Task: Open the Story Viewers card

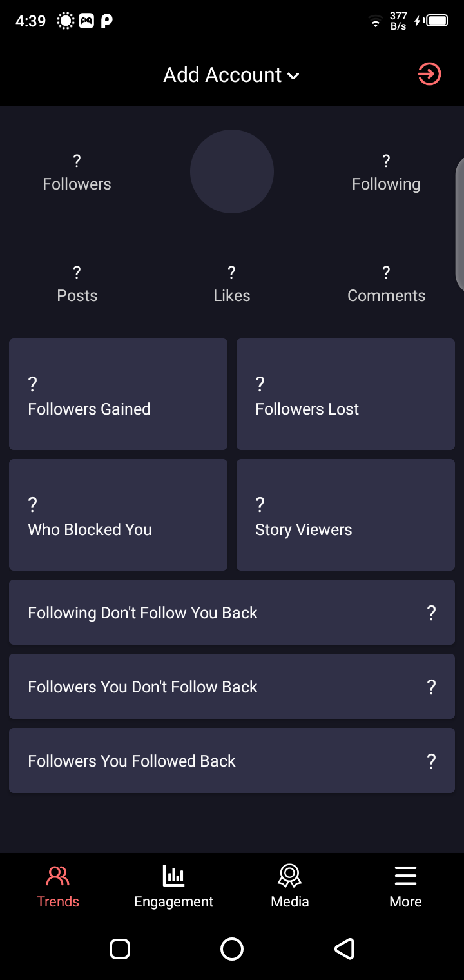Action: 345,514
